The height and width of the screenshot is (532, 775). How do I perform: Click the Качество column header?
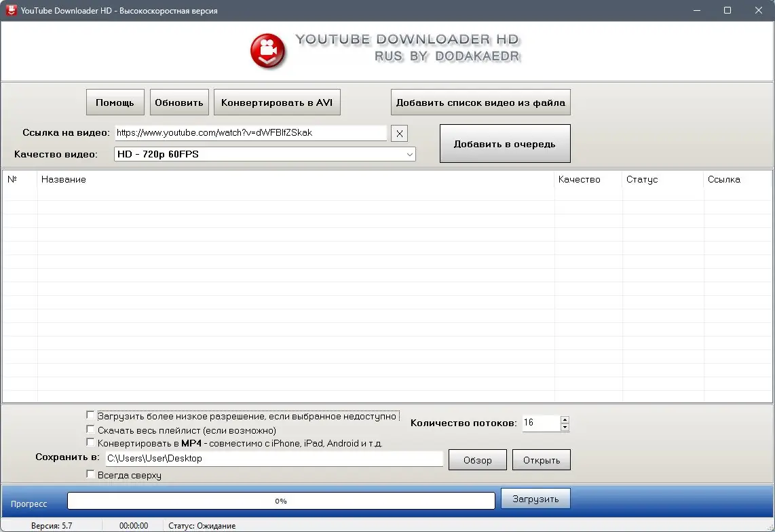pyautogui.click(x=588, y=179)
